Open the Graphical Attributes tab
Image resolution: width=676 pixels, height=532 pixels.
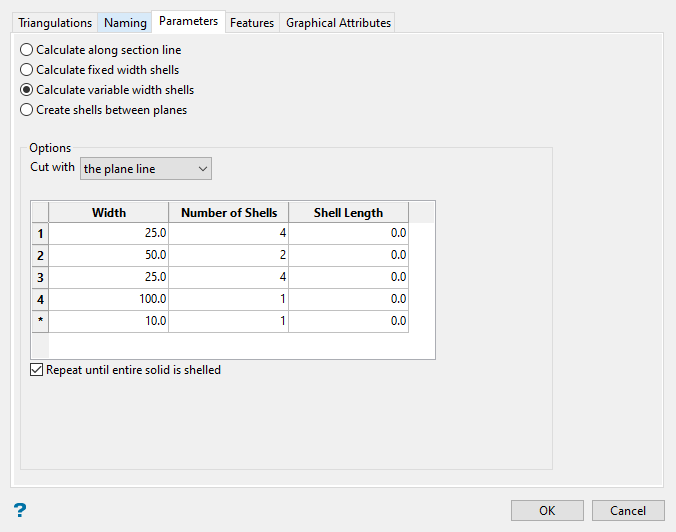click(x=338, y=23)
